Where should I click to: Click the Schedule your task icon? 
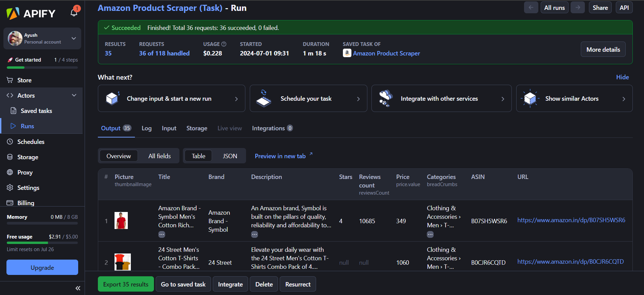click(264, 98)
